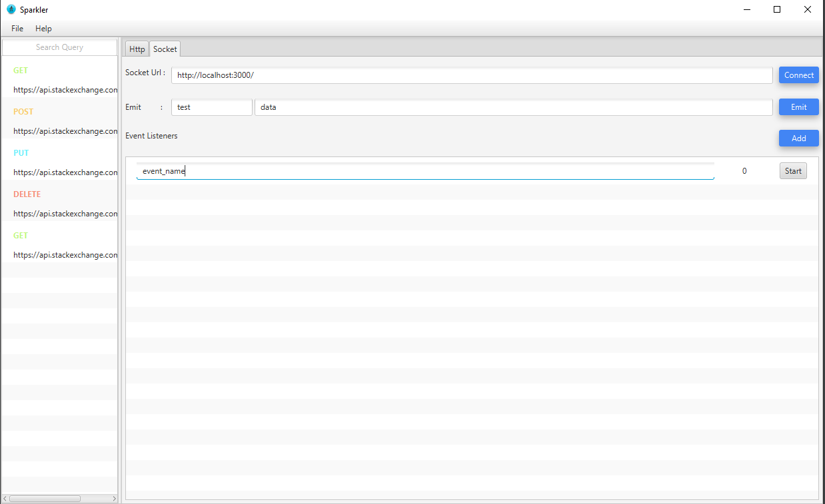Screen dimensions: 825x504
Task: Start the event_name listener
Action: 793,171
